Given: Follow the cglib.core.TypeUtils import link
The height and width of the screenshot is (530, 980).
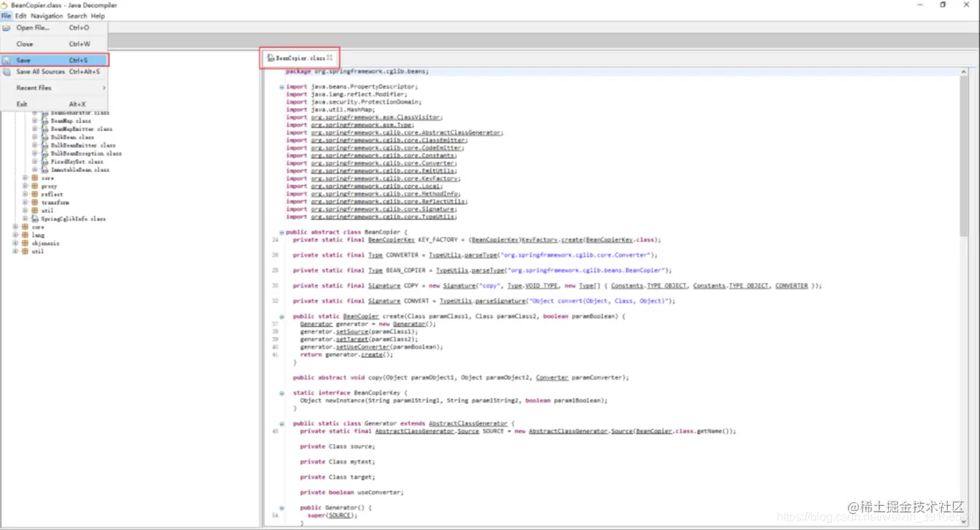Looking at the screenshot, I should 384,217.
